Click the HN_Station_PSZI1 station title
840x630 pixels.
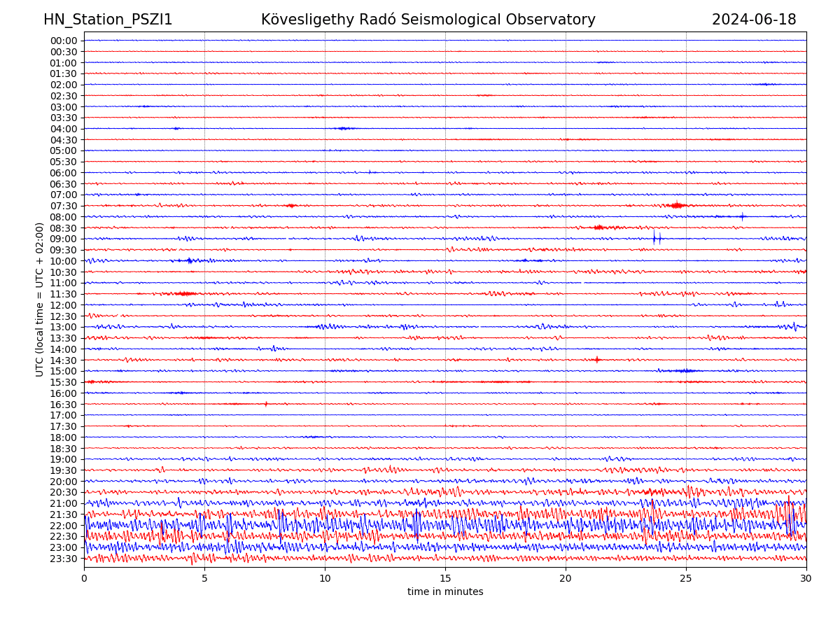pos(108,20)
